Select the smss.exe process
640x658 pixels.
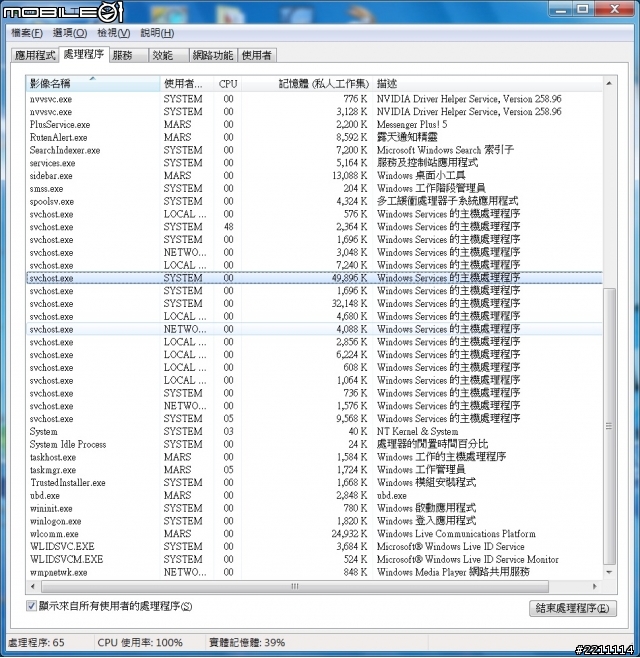click(314, 188)
